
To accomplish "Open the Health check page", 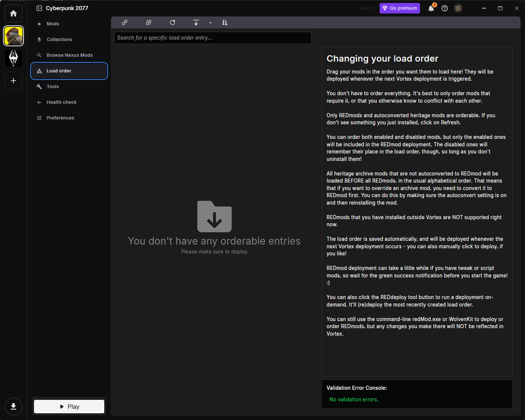I will tap(69, 102).
